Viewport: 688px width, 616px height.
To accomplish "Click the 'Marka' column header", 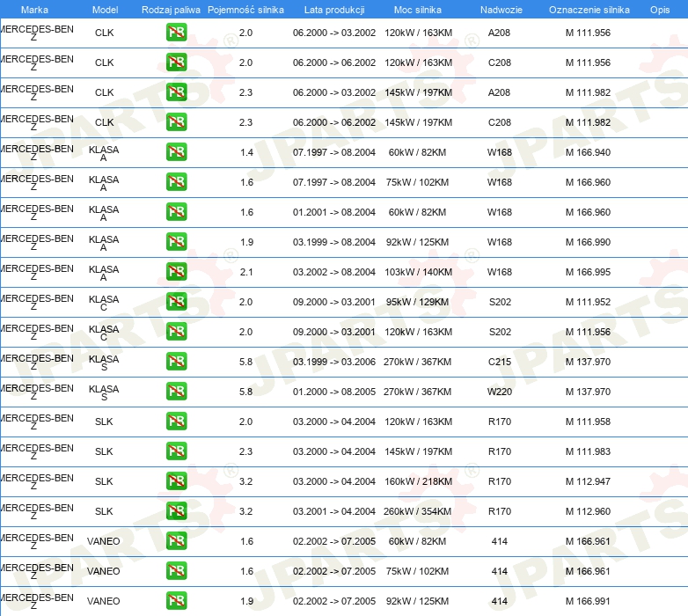I will [34, 10].
